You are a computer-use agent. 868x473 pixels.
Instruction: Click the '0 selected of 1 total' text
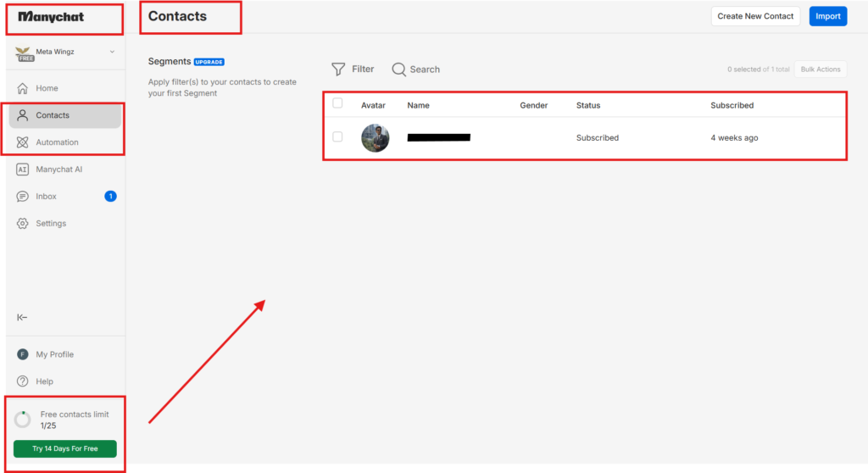[x=759, y=70]
